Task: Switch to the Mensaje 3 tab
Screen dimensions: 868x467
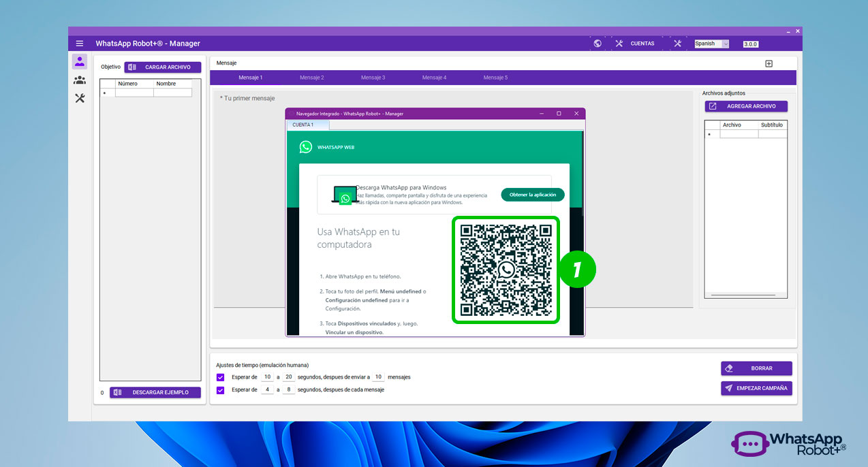Action: (373, 78)
